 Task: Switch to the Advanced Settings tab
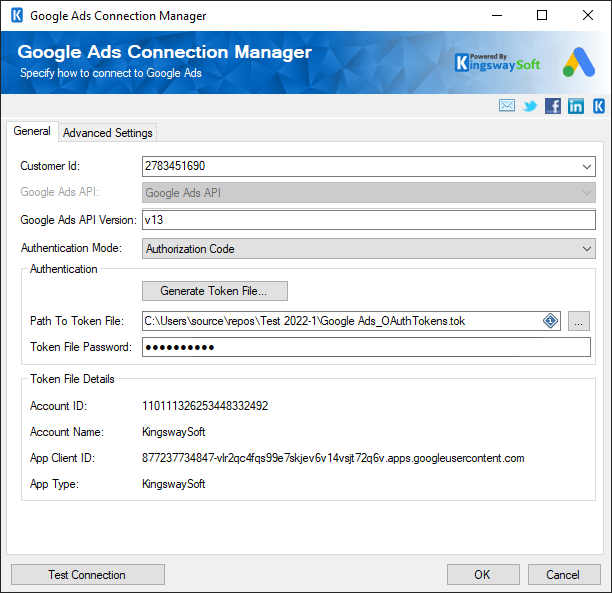[x=108, y=133]
